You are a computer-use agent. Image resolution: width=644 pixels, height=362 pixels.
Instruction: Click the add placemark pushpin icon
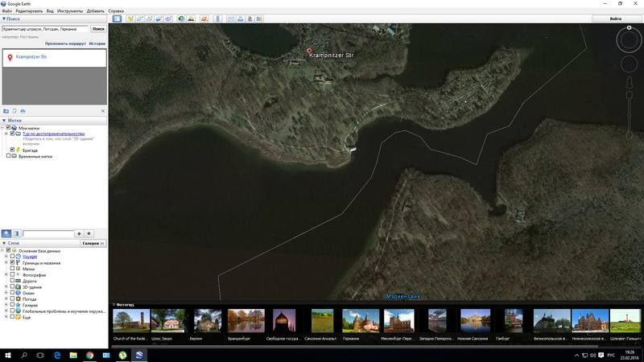130,18
